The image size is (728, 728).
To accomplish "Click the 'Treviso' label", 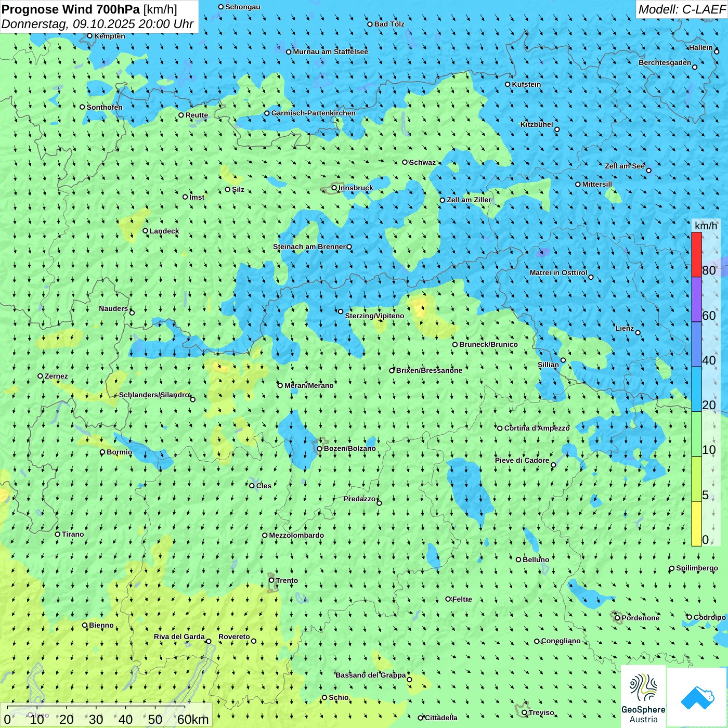I will click(x=541, y=712).
